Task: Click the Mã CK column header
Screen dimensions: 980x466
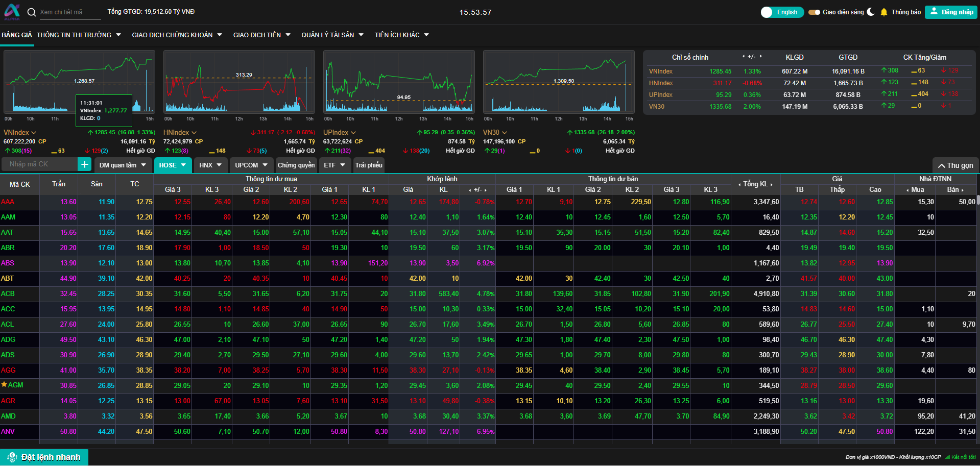Action: tap(20, 184)
